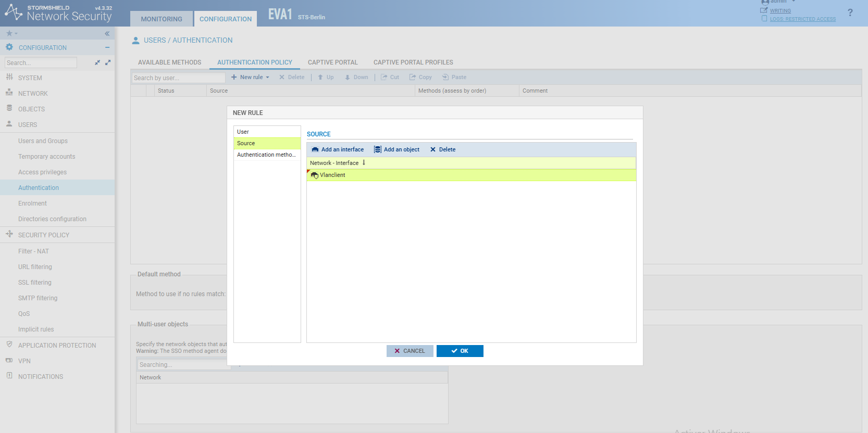Open the favorites star dropdown
868x433 pixels.
pos(11,34)
